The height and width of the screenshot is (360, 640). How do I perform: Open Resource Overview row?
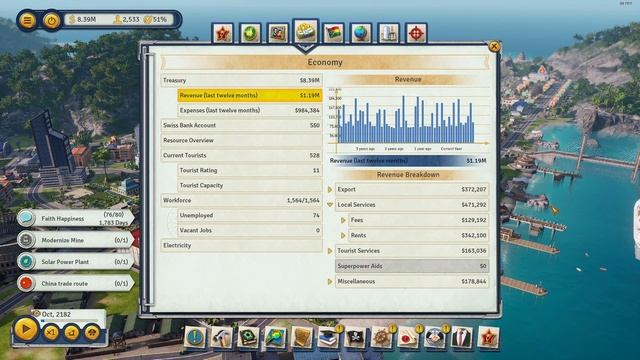pos(241,140)
